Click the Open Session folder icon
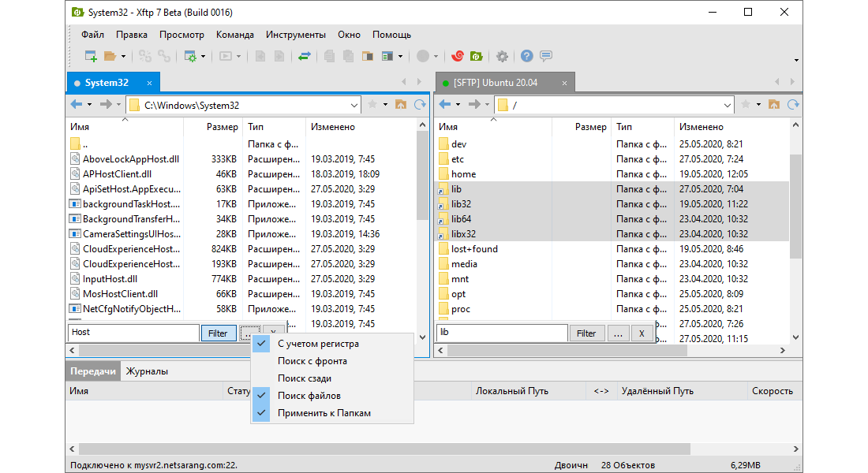 [x=110, y=56]
